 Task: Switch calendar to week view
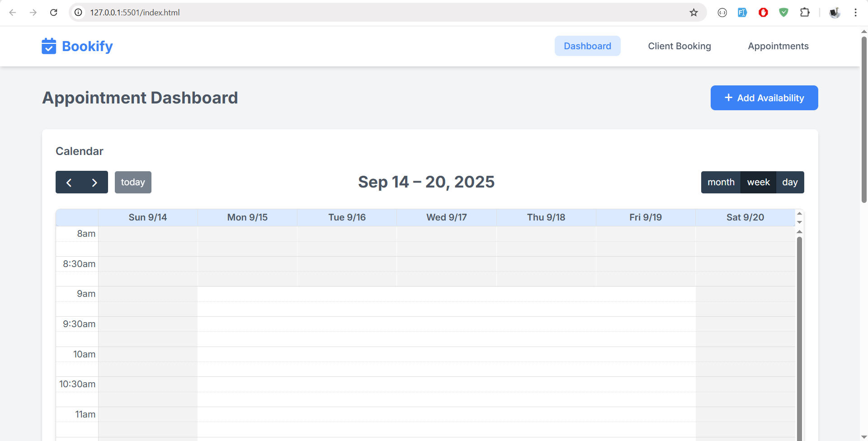758,183
